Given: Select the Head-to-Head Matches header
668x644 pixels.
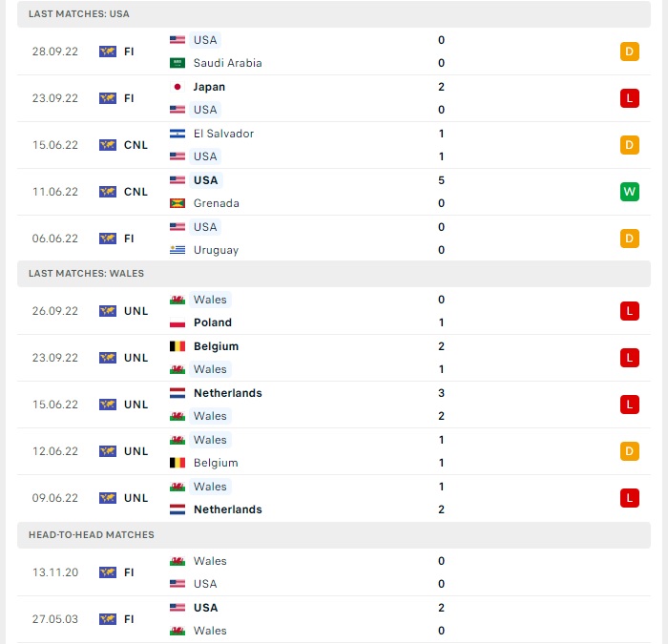Looking at the screenshot, I should (334, 535).
